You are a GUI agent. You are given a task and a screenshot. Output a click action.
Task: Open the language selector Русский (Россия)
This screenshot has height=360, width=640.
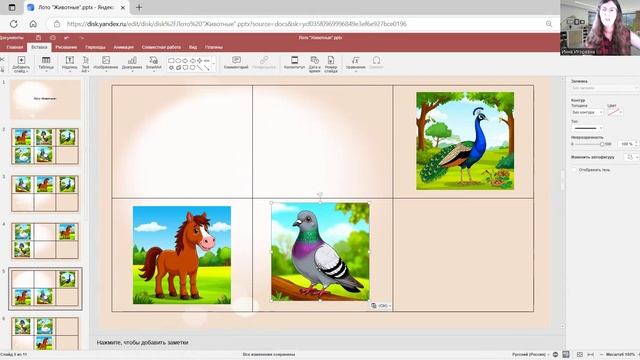[531, 354]
